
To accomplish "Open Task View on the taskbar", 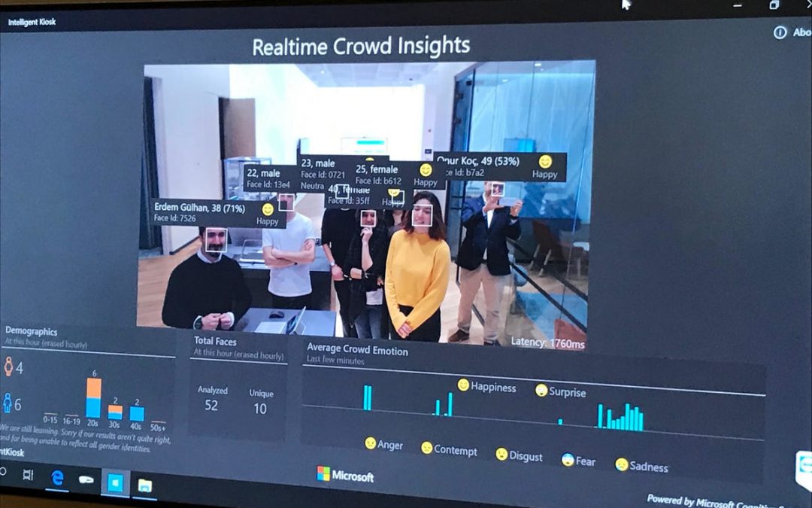I will pyautogui.click(x=28, y=475).
